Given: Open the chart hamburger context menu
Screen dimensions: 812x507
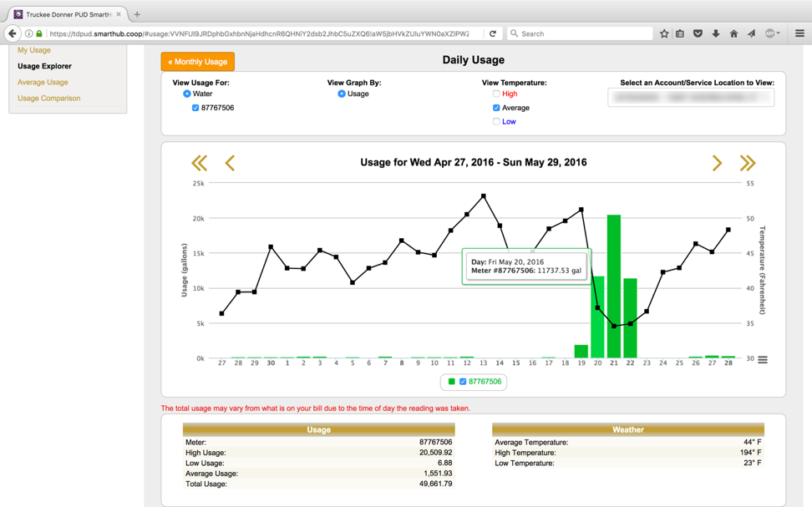Looking at the screenshot, I should [763, 360].
